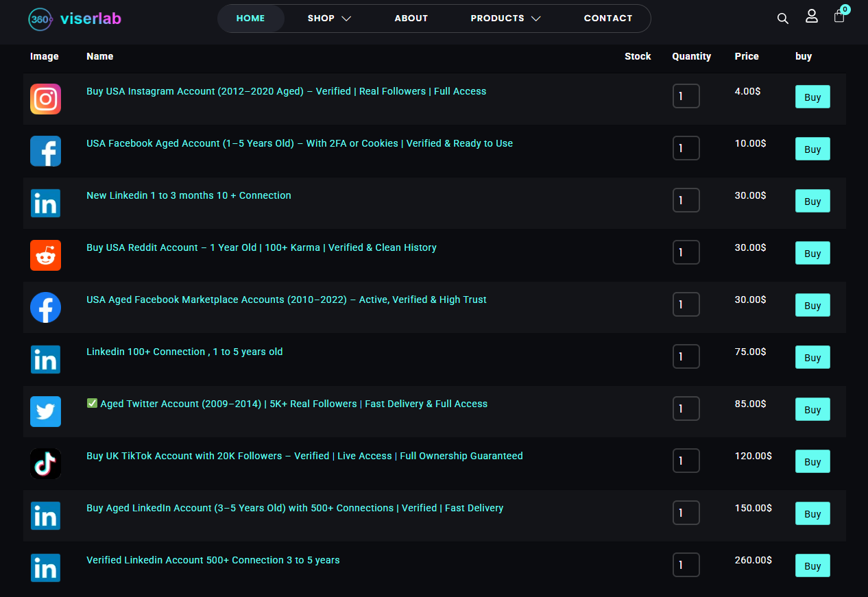Click the Twitter bird product icon
The width and height of the screenshot is (868, 597).
point(45,412)
